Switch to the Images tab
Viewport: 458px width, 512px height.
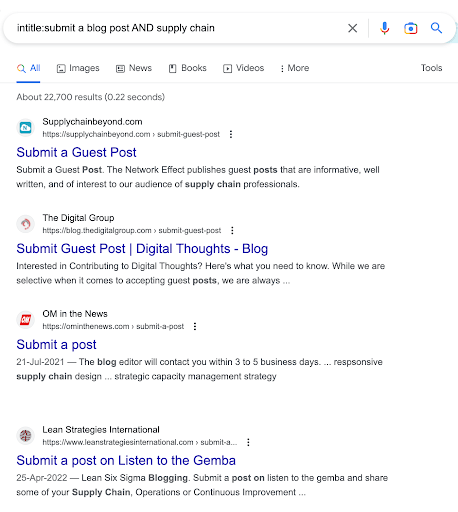point(78,68)
